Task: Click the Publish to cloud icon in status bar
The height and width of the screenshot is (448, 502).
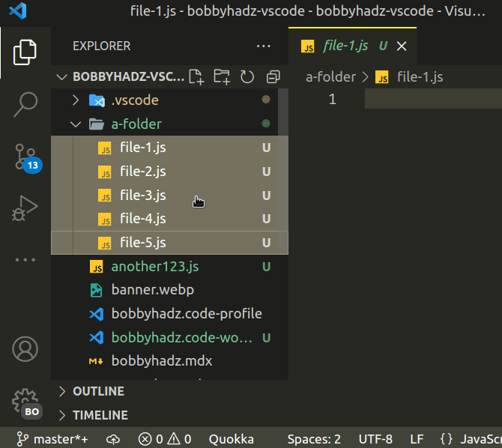Action: (113, 439)
